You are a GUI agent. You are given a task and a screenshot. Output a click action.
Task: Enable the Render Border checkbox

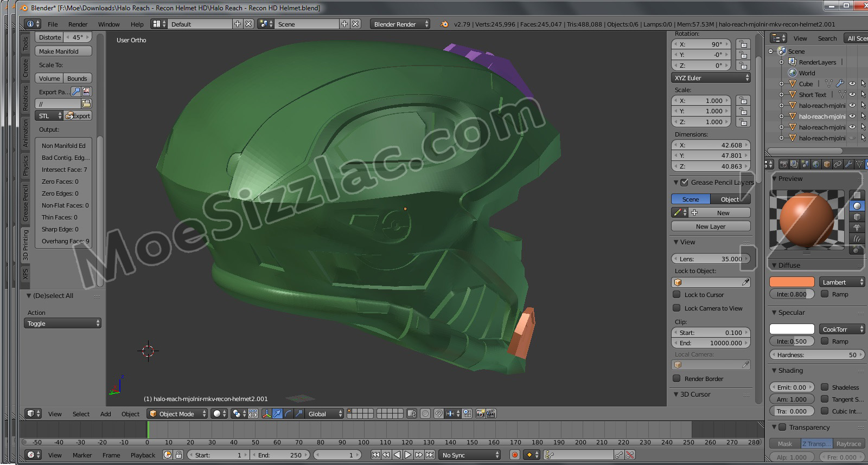(676, 379)
